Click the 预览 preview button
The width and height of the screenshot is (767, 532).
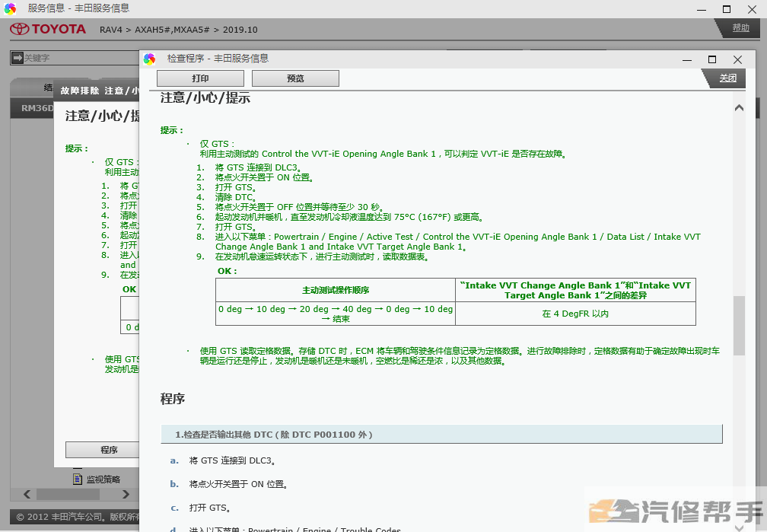point(295,78)
